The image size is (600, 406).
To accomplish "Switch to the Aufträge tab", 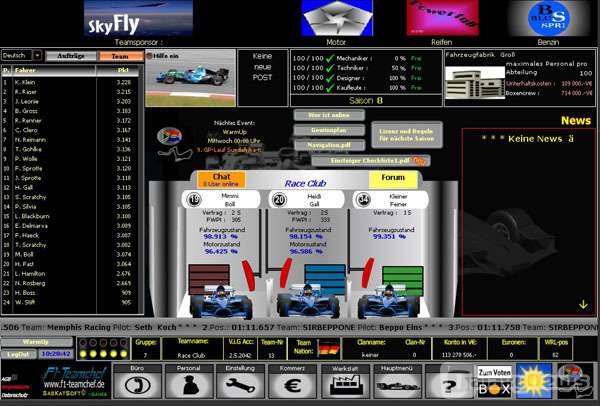I will (71, 56).
